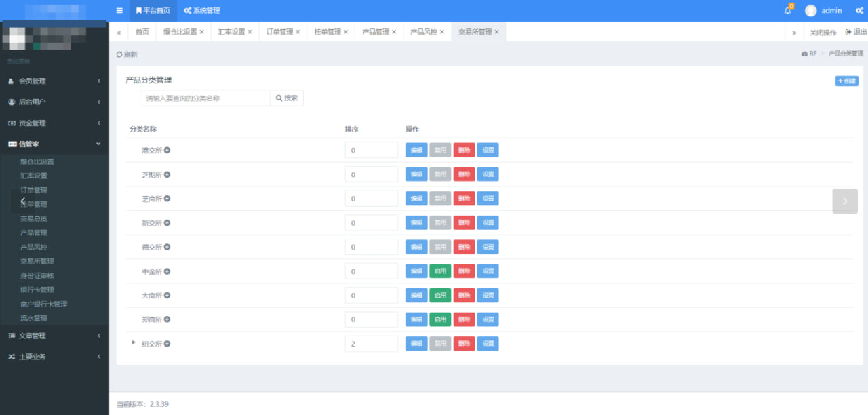This screenshot has height=415, width=868.
Task: Delete the 芝商所 category row
Action: tap(464, 199)
